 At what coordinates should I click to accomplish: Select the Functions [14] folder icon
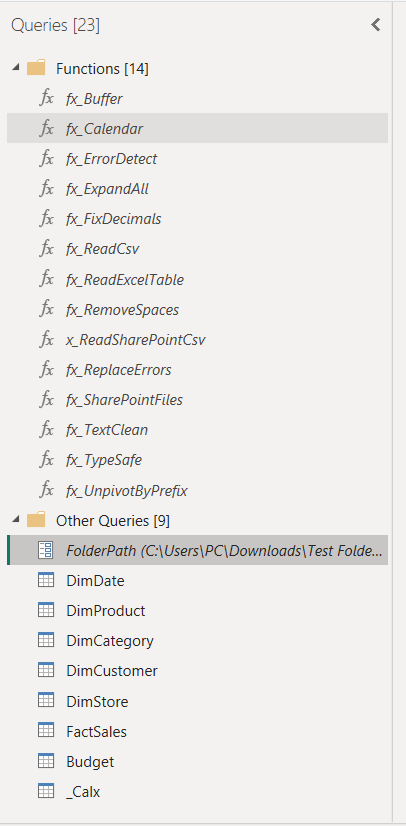[36, 68]
